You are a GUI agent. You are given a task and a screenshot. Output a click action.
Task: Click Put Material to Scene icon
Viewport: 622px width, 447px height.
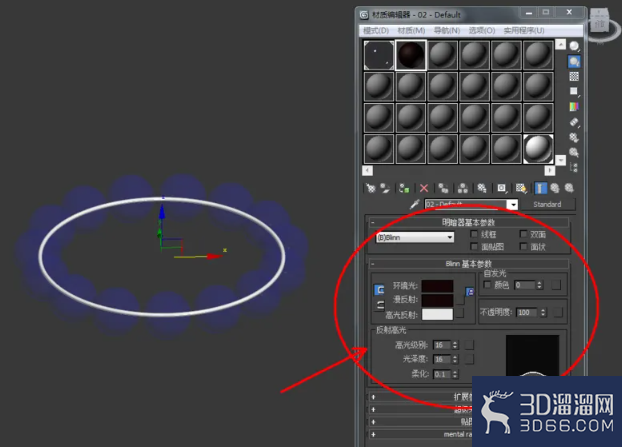[385, 188]
